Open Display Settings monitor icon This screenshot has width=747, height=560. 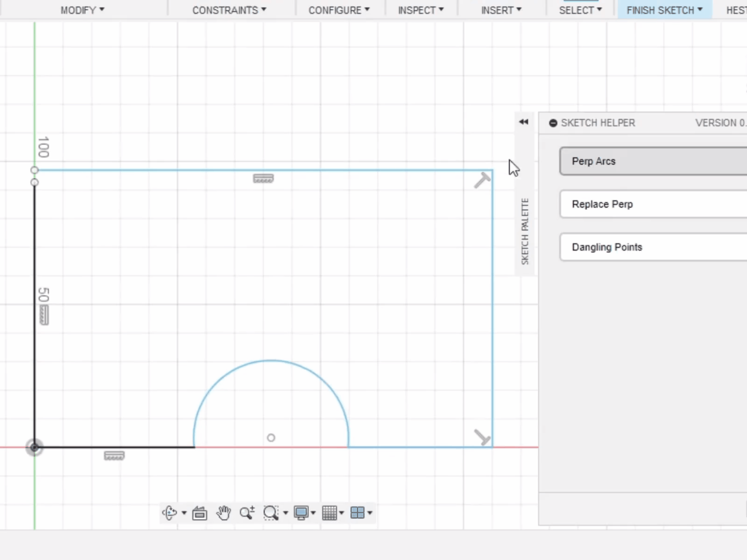[301, 513]
